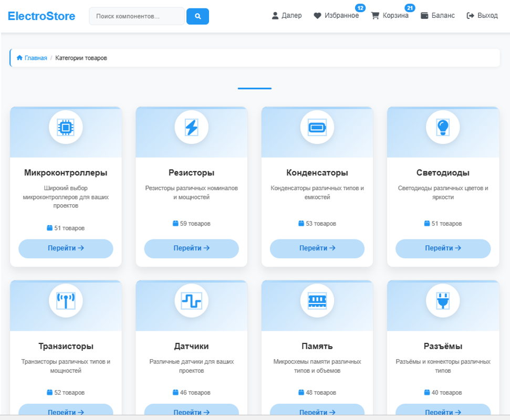This screenshot has width=510, height=420.
Task: Click the Резисторы category title
Action: click(192, 173)
